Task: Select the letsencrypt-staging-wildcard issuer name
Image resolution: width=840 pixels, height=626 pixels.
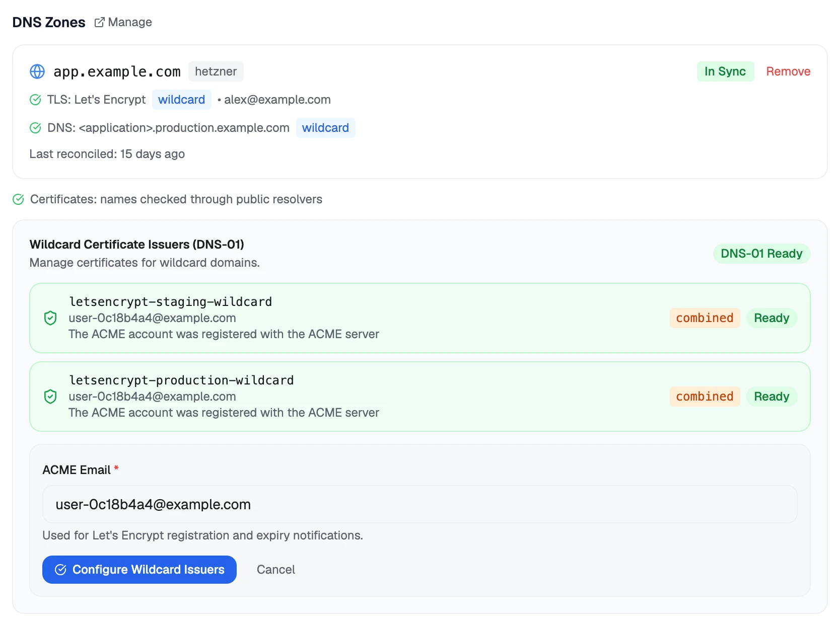Action: coord(170,302)
